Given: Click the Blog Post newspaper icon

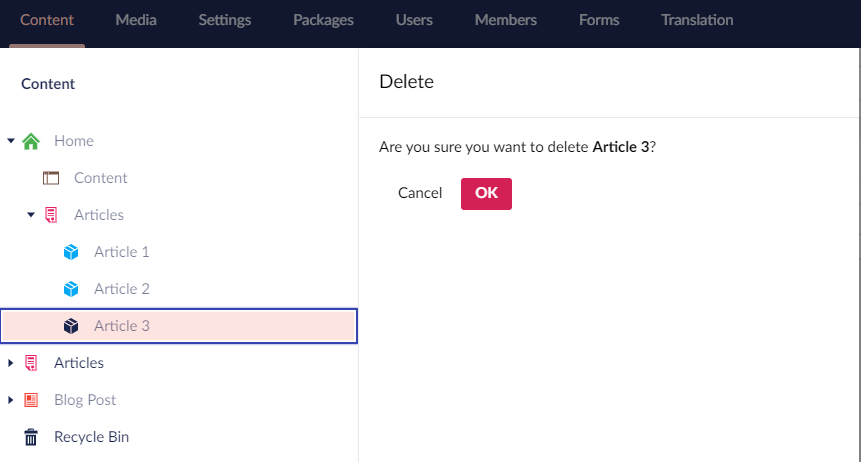Looking at the screenshot, I should [x=31, y=400].
